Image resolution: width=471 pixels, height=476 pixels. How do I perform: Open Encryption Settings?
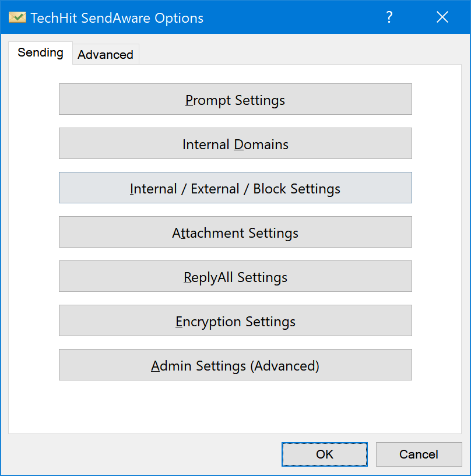[235, 321]
